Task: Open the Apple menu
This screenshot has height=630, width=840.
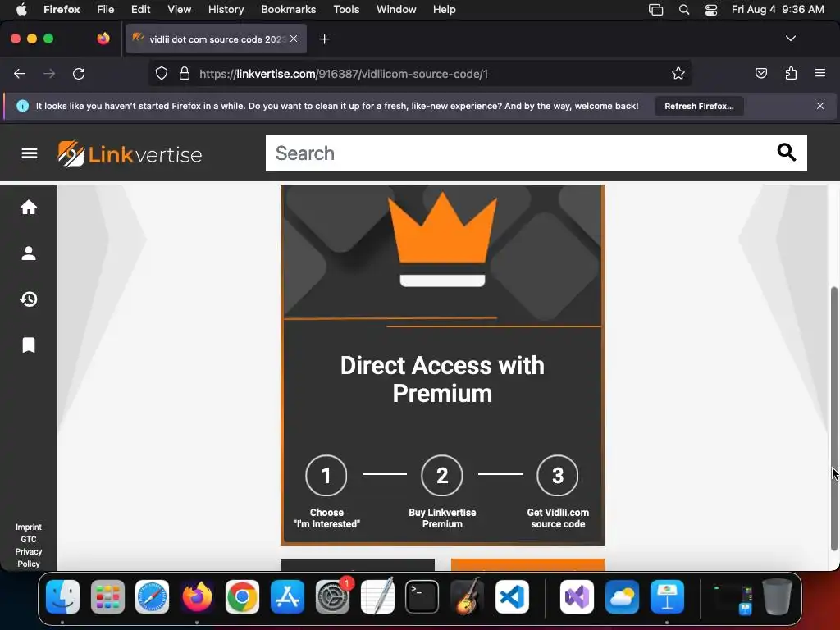Action: (x=21, y=10)
